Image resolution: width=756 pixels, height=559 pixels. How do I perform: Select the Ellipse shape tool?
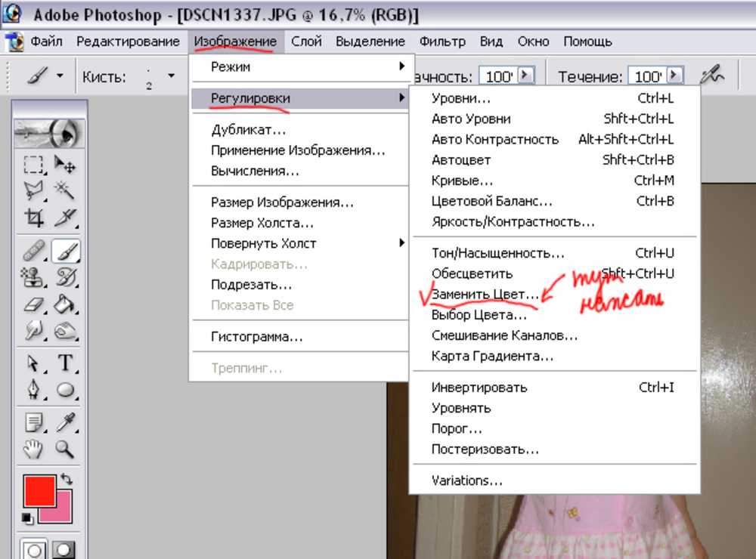66,390
